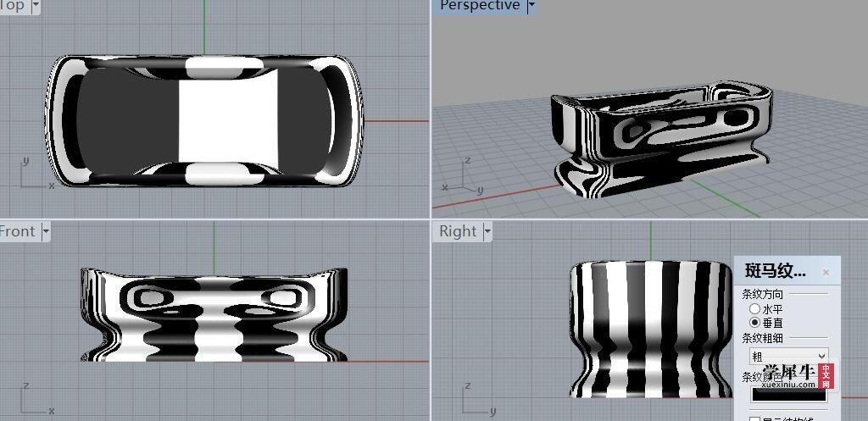
Task: Open the 条纹粗细 combo box showing 粗
Action: [789, 357]
